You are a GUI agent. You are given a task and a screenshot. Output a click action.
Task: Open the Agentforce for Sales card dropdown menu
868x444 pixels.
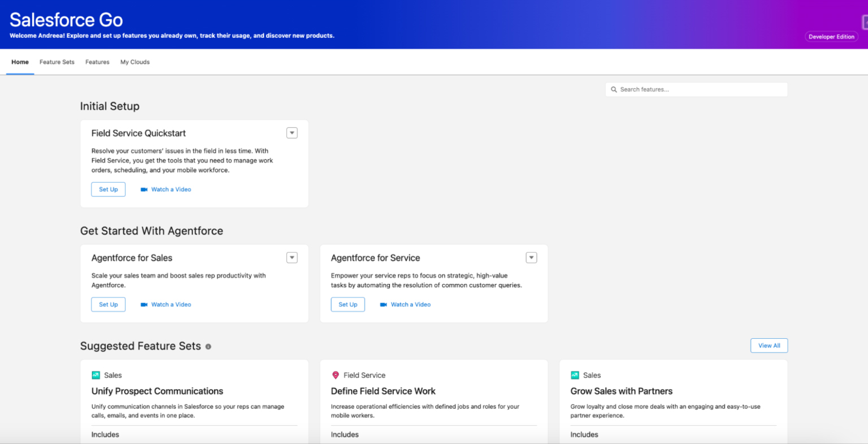[x=292, y=257]
